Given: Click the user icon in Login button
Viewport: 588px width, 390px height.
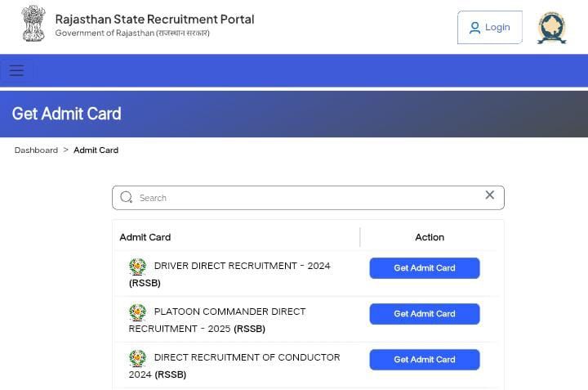Looking at the screenshot, I should (x=474, y=28).
